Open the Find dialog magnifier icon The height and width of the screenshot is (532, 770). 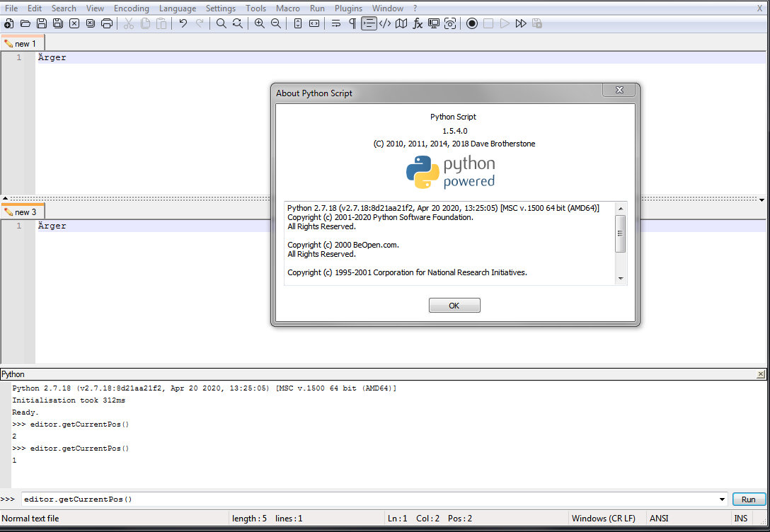point(222,23)
